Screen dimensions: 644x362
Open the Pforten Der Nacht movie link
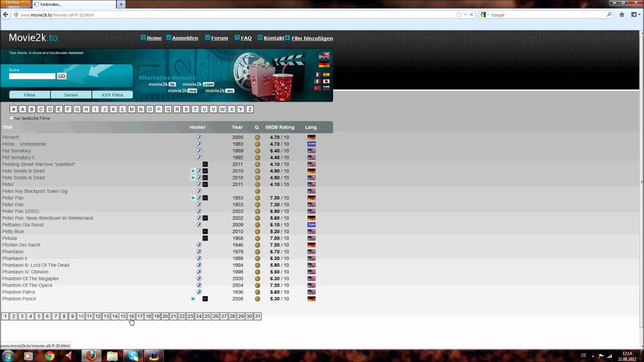tap(21, 245)
